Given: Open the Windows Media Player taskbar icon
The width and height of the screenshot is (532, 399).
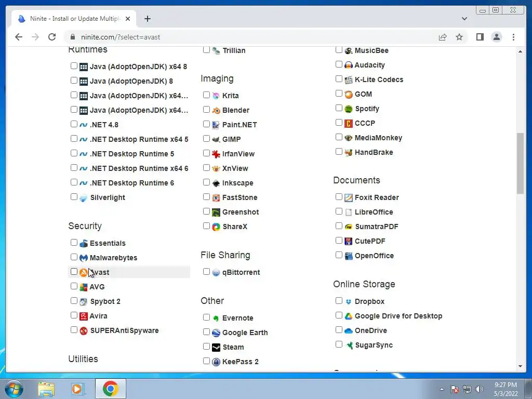Looking at the screenshot, I should click(77, 389).
